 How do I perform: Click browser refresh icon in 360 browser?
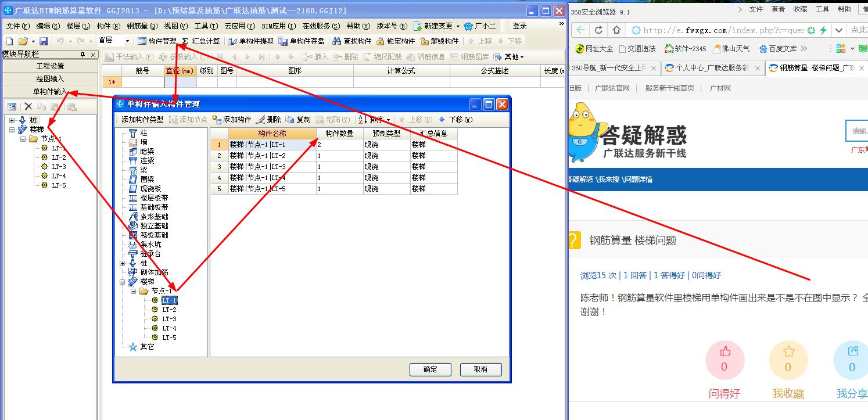598,30
